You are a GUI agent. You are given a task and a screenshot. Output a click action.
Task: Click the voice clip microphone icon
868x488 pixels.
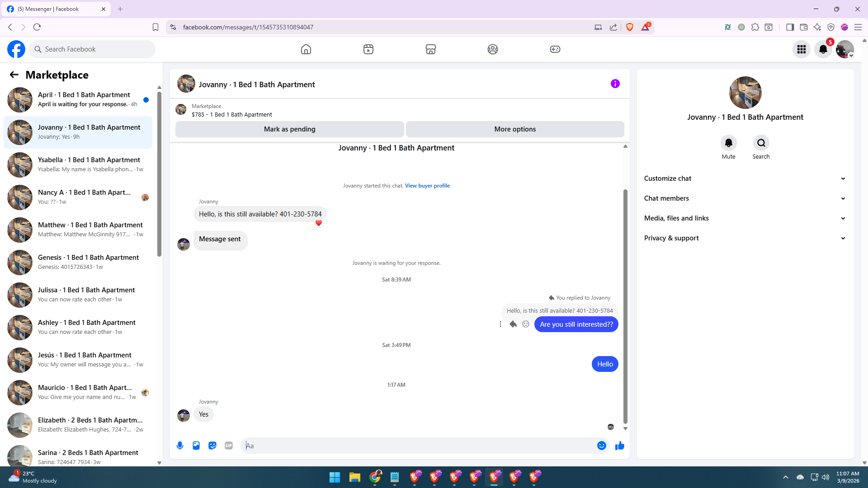[180, 446]
